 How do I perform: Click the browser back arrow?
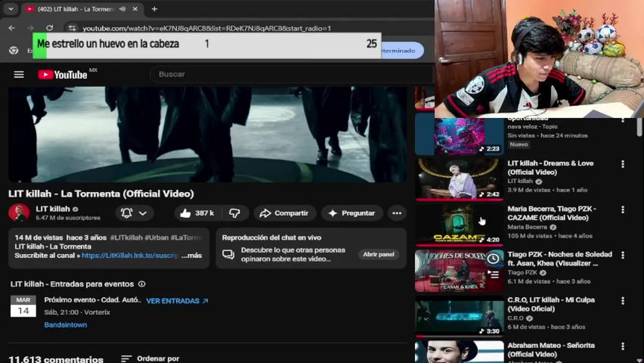(x=12, y=28)
